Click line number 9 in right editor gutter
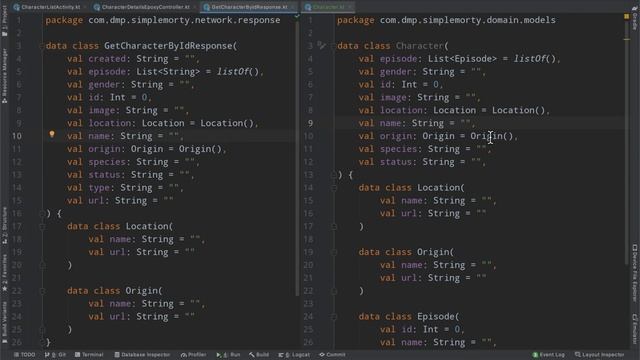This screenshot has height=360, width=640. pos(311,123)
